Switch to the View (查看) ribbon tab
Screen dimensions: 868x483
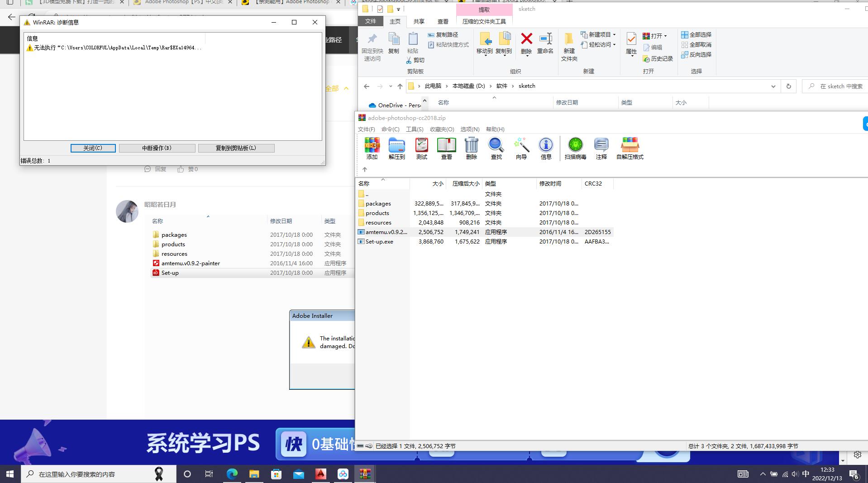(x=443, y=21)
